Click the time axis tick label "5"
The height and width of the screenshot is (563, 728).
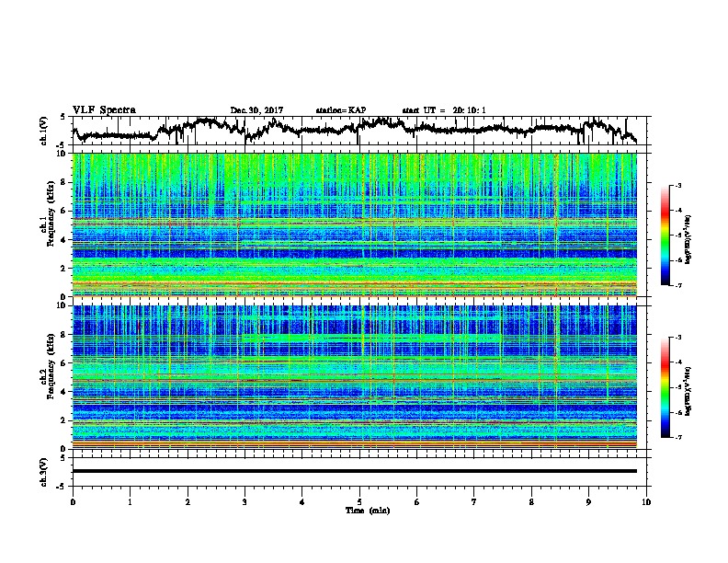(359, 502)
